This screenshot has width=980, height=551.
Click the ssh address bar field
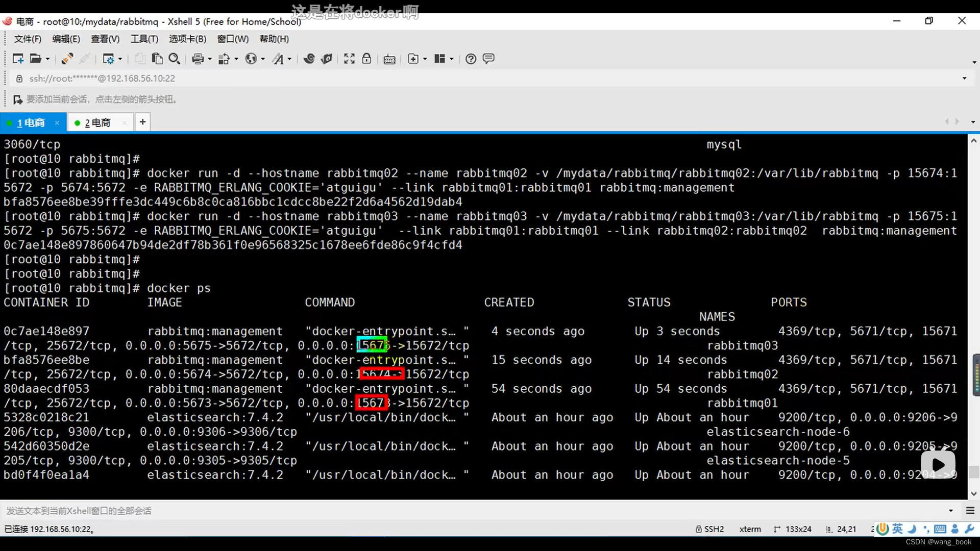pos(490,79)
